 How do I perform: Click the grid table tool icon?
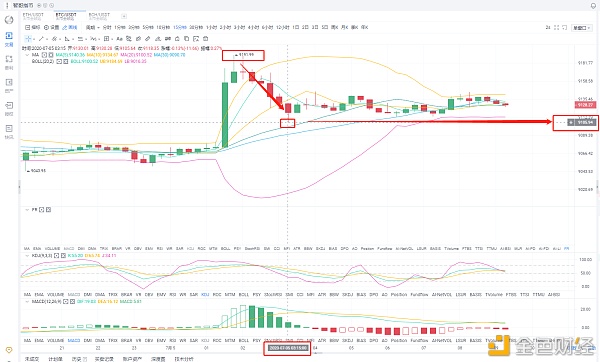(x=106, y=39)
